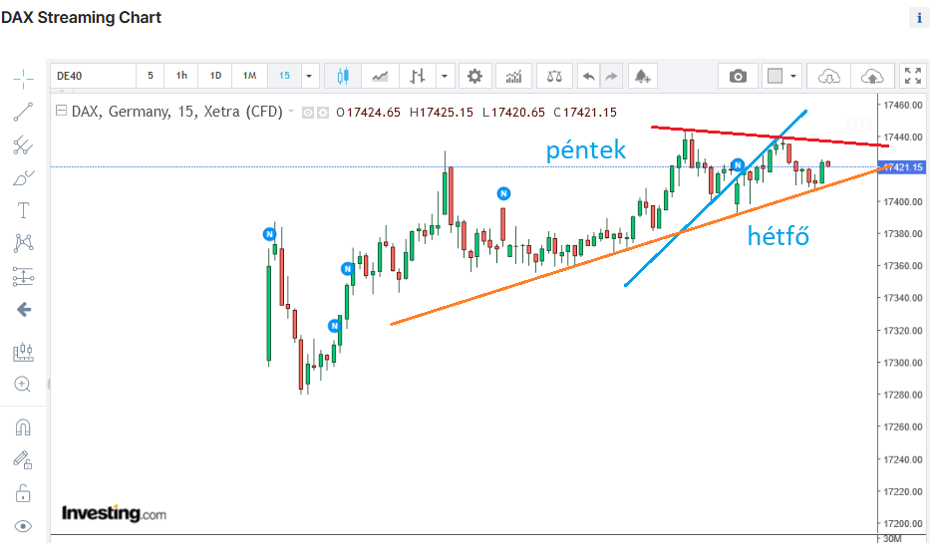This screenshot has height=560, width=935.
Task: Undo the last chart action
Action: pos(588,76)
